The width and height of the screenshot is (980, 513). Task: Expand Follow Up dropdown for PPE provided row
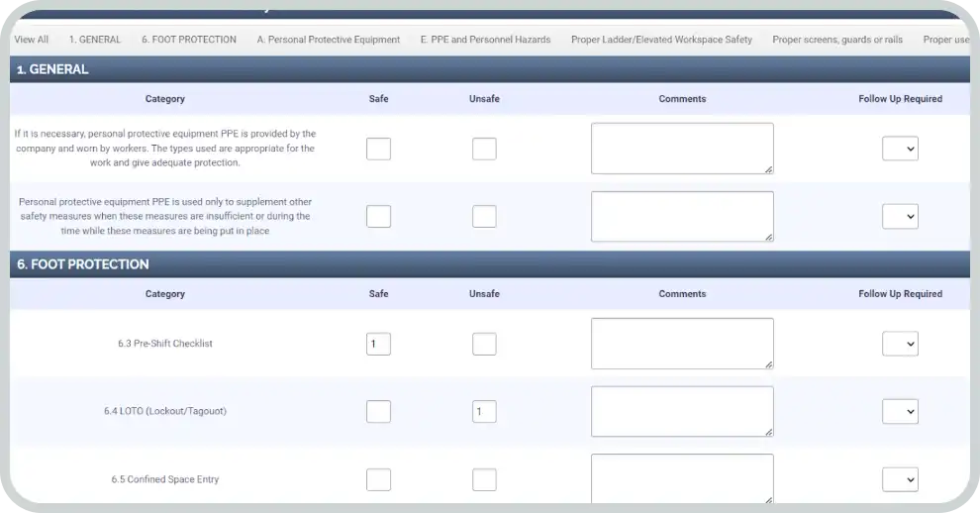[x=900, y=149]
